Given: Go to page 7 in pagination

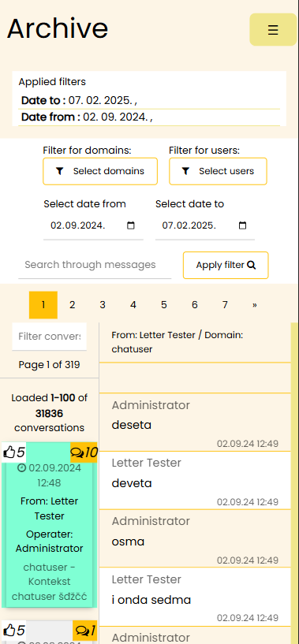Looking at the screenshot, I should [225, 305].
